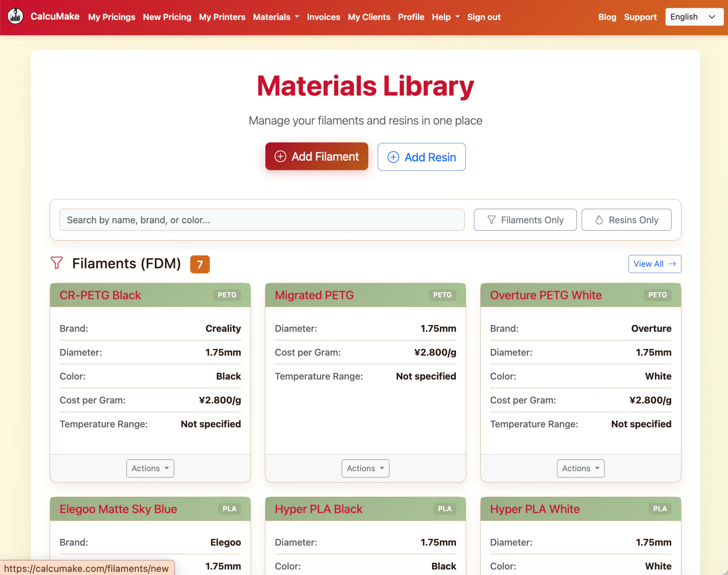Open the Overture PETG White title
The image size is (728, 575).
[x=546, y=295]
